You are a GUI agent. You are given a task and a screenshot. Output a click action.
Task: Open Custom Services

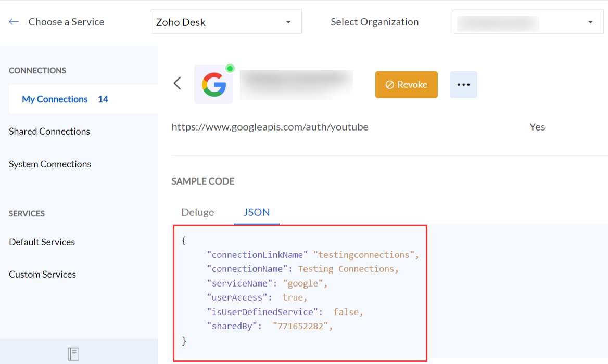[x=42, y=275]
